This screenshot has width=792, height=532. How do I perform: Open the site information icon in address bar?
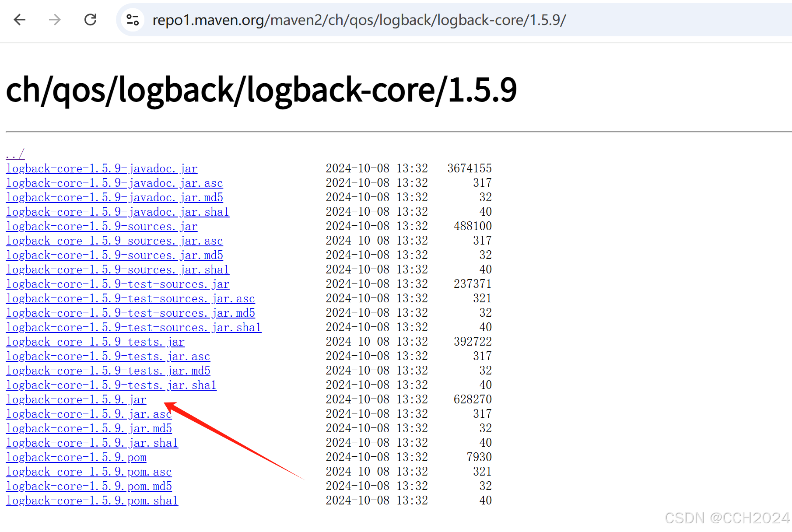pos(133,20)
